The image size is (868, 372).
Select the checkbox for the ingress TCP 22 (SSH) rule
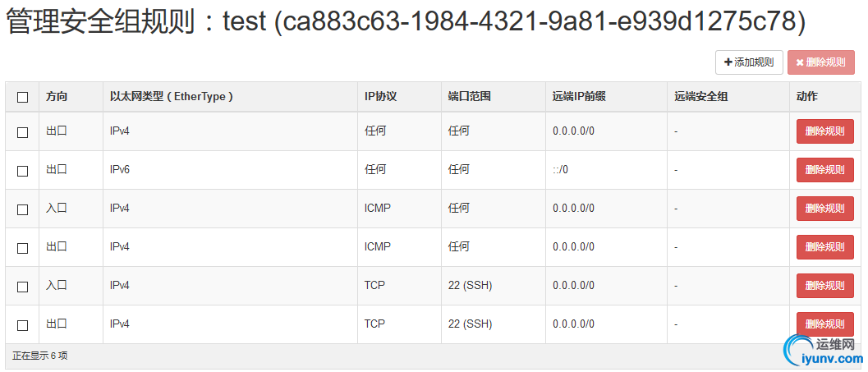(x=23, y=287)
